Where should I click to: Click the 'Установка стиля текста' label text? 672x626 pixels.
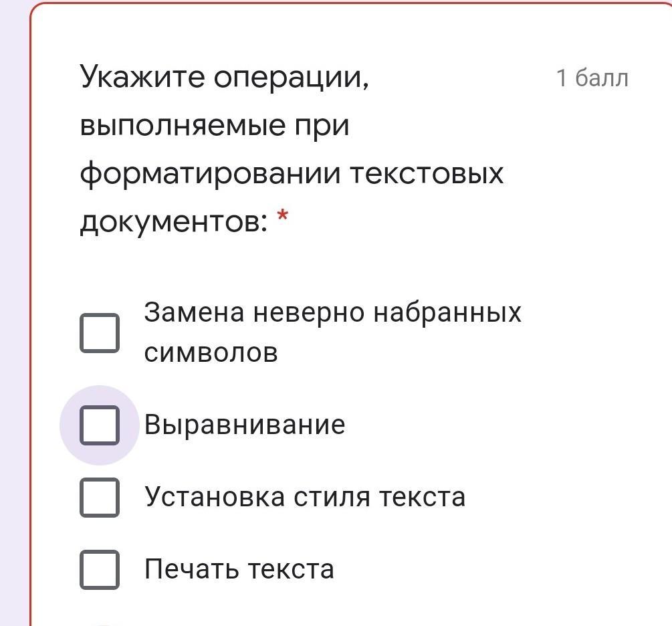point(304,498)
